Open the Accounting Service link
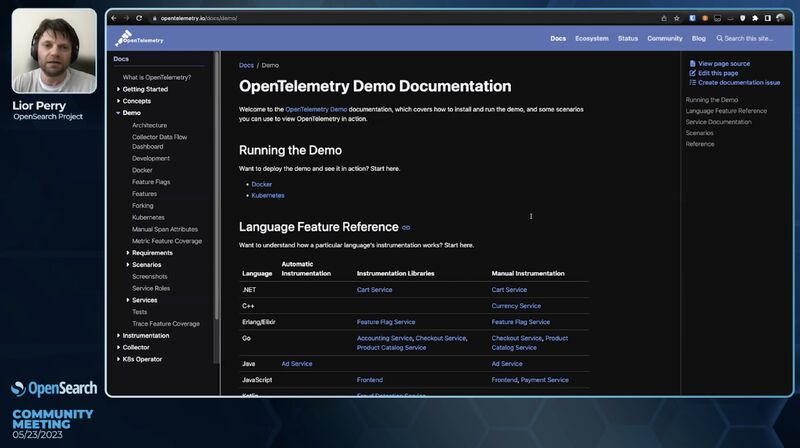 [384, 338]
